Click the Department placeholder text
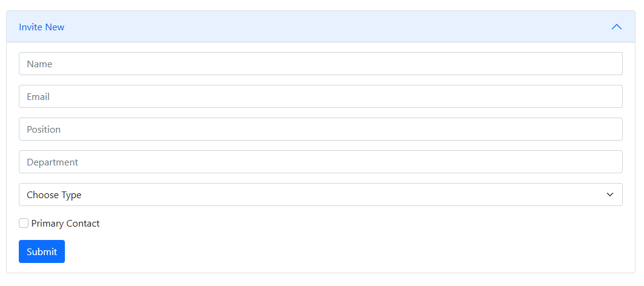The width and height of the screenshot is (644, 286). [52, 162]
